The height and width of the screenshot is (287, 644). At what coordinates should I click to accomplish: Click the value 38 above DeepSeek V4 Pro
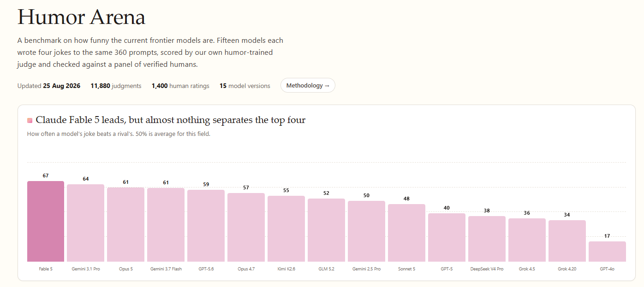487,211
